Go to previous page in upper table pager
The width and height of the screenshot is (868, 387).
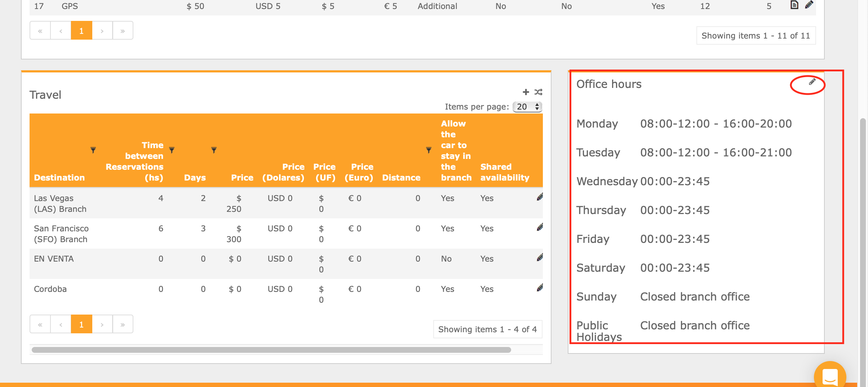61,31
